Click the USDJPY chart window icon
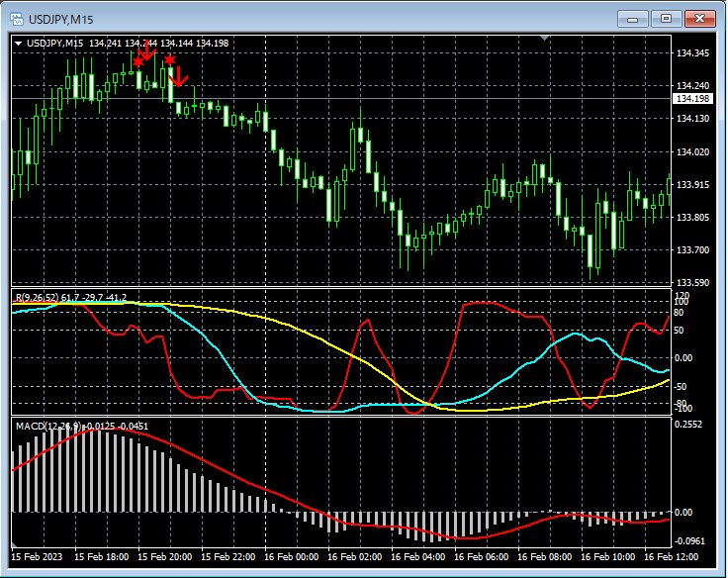The height and width of the screenshot is (578, 728). pos(18,19)
